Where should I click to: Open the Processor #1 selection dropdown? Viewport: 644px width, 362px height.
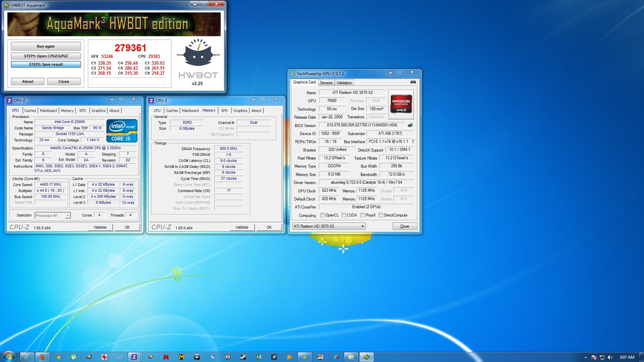point(53,216)
